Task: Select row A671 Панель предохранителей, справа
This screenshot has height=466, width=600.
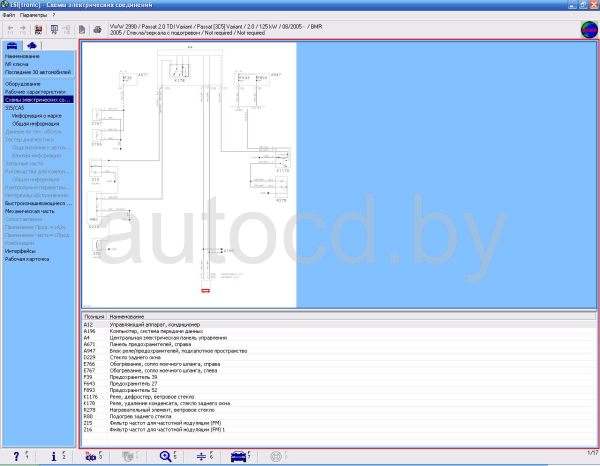Action: click(x=339, y=344)
